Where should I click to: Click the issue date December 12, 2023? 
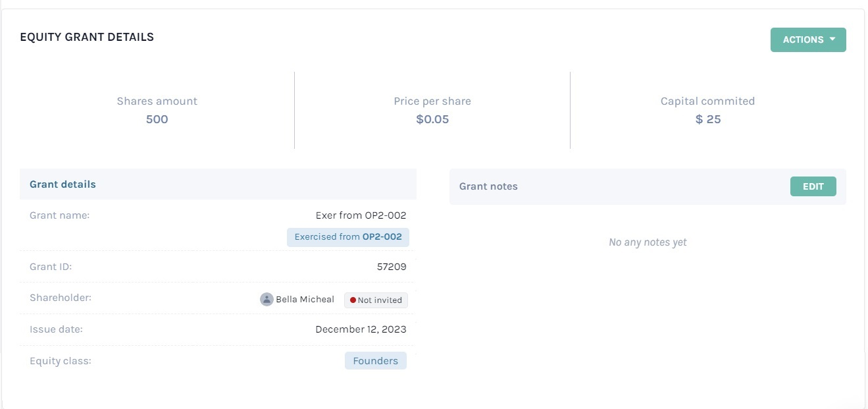(x=361, y=329)
